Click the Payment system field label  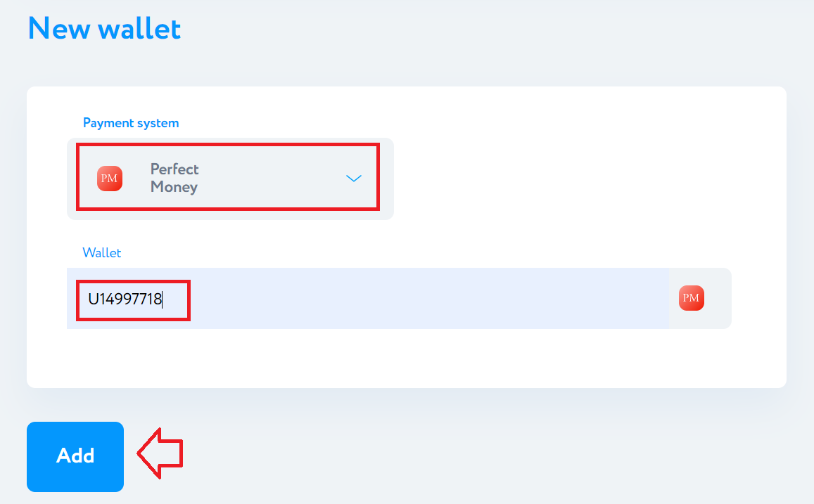131,123
